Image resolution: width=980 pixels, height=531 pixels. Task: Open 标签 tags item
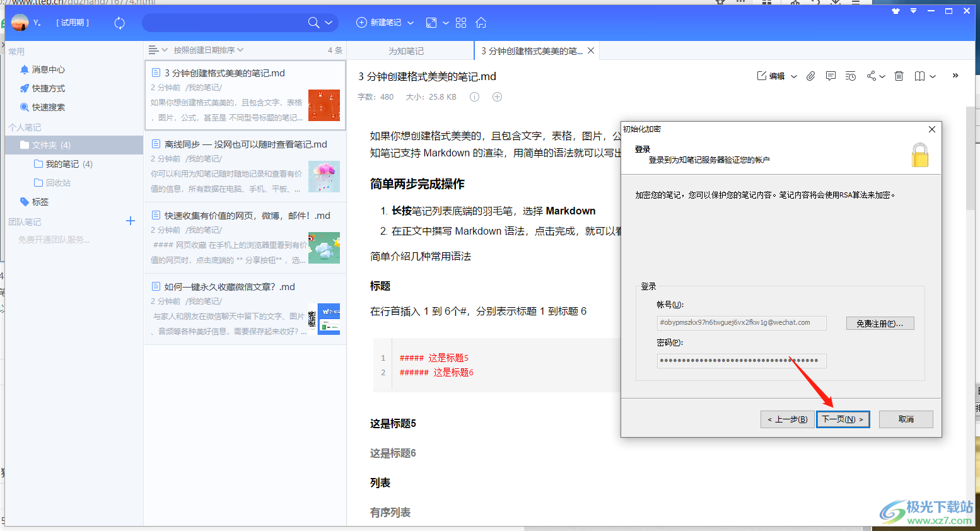coord(35,202)
